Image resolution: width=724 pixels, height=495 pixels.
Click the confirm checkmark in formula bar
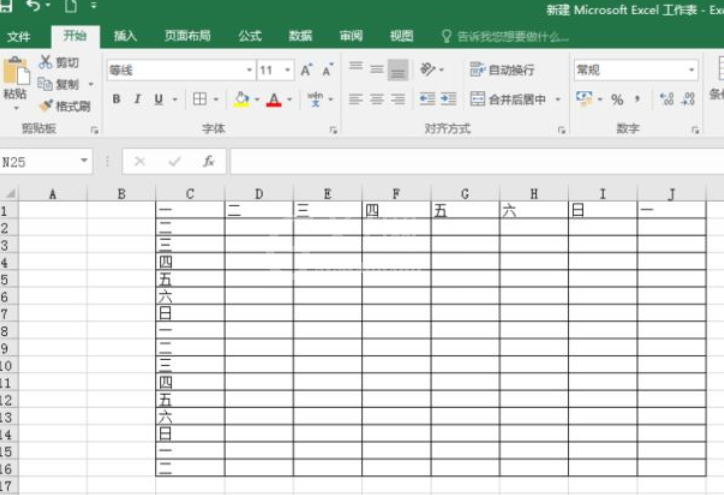[x=174, y=161]
